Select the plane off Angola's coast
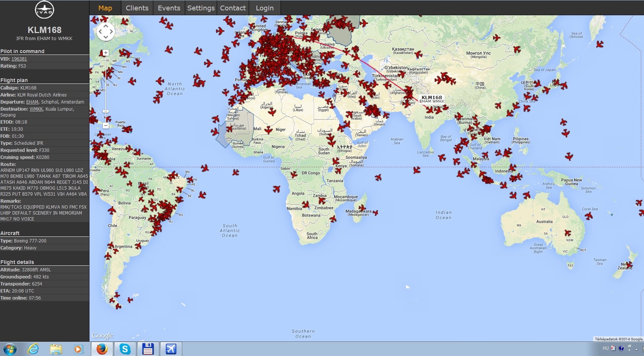Screen dimensions: 644x356 click(277, 189)
